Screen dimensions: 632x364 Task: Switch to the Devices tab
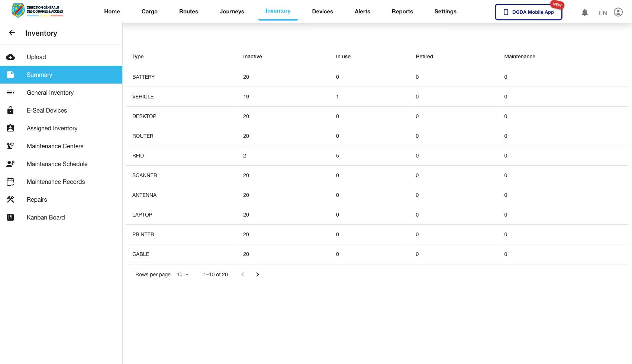pos(322,12)
